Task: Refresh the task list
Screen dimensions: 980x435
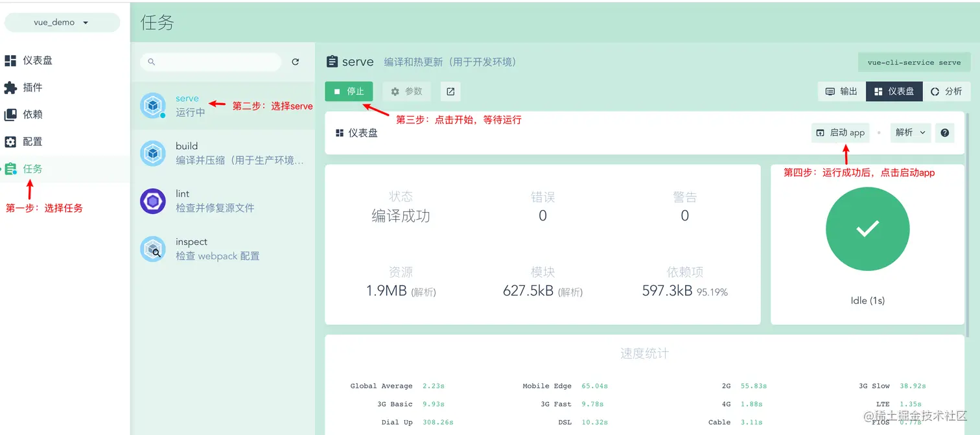Action: point(296,62)
